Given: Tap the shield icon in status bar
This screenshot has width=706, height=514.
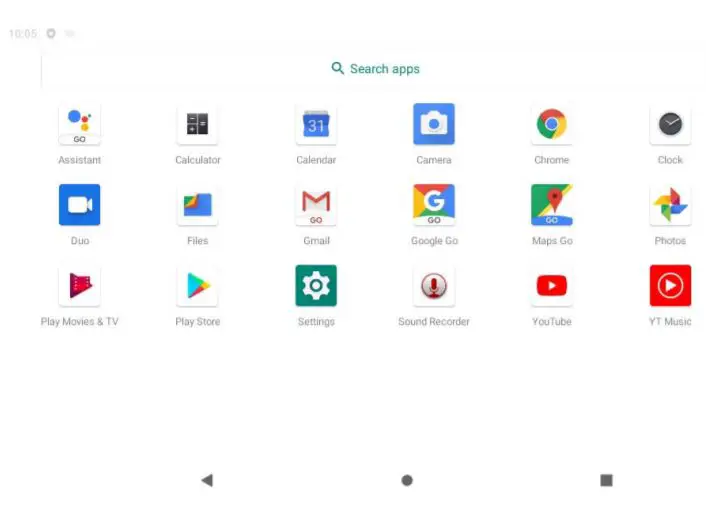Looking at the screenshot, I should coord(51,33).
